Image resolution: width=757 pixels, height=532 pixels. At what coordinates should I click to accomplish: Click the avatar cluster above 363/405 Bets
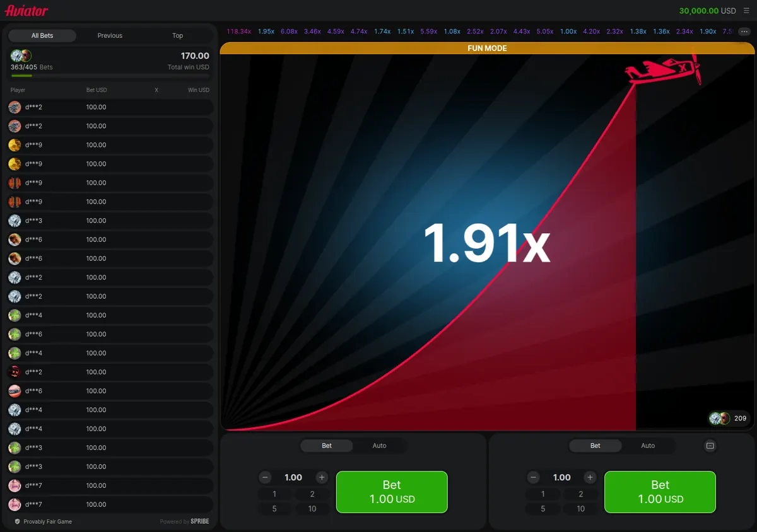coord(21,55)
